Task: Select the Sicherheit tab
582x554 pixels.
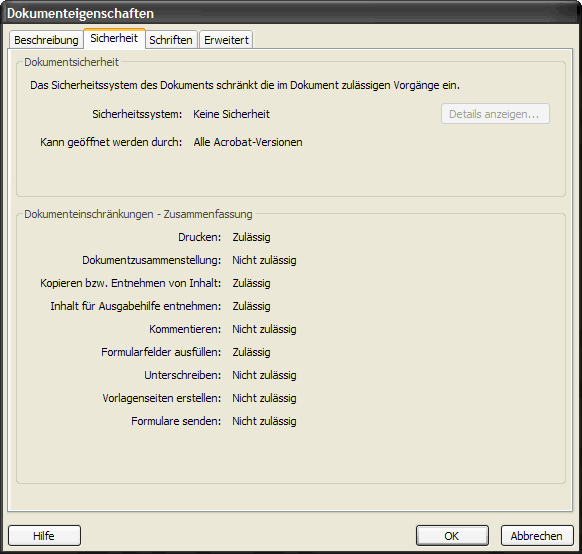Action: 114,38
